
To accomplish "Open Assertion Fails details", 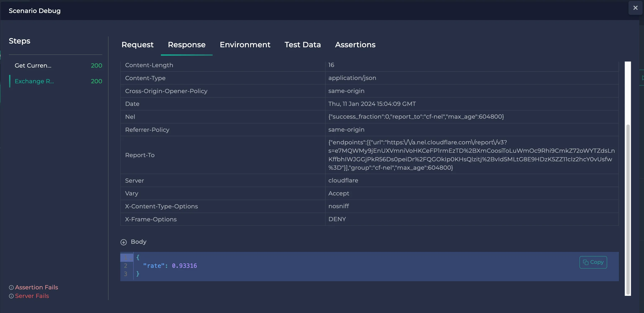I will [x=36, y=287].
